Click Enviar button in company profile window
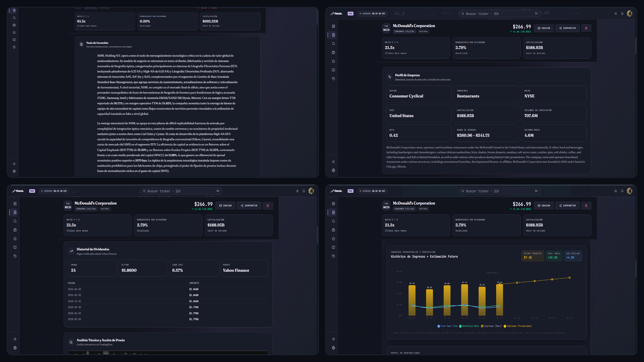The image size is (644, 362). pos(544,28)
